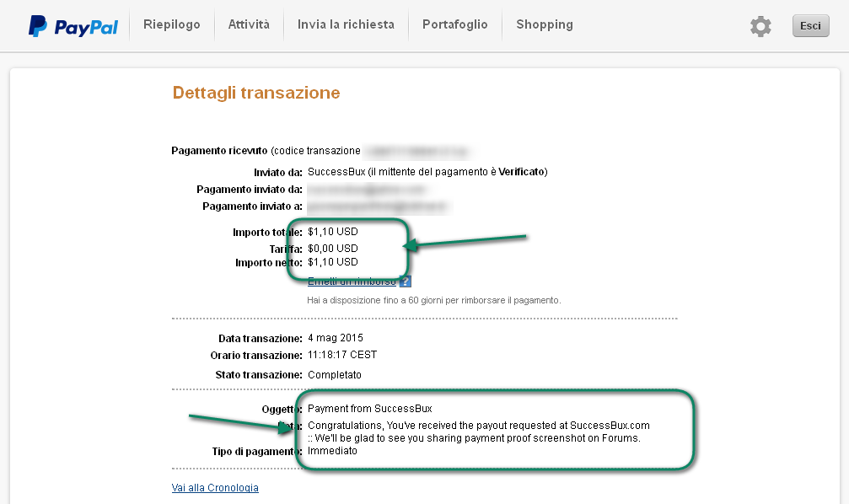Click the Orario transazione label
This screenshot has width=849, height=504.
[x=256, y=355]
